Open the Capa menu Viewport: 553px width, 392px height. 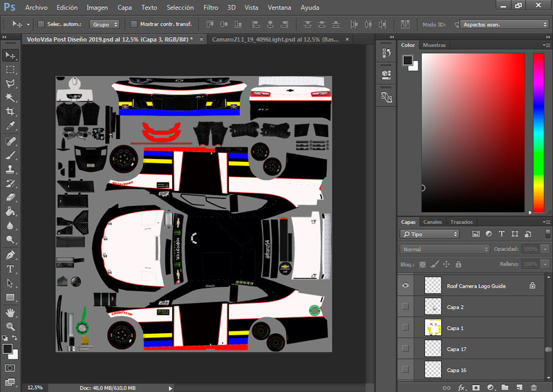pos(124,8)
